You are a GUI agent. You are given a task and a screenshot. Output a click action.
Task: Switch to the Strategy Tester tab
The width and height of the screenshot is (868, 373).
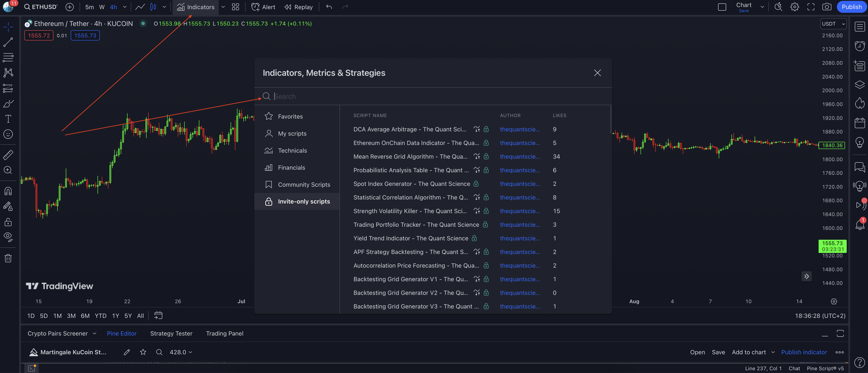[171, 333]
